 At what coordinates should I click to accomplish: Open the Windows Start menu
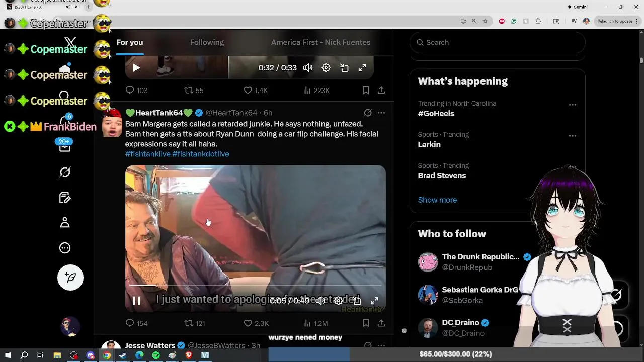tap(8, 355)
